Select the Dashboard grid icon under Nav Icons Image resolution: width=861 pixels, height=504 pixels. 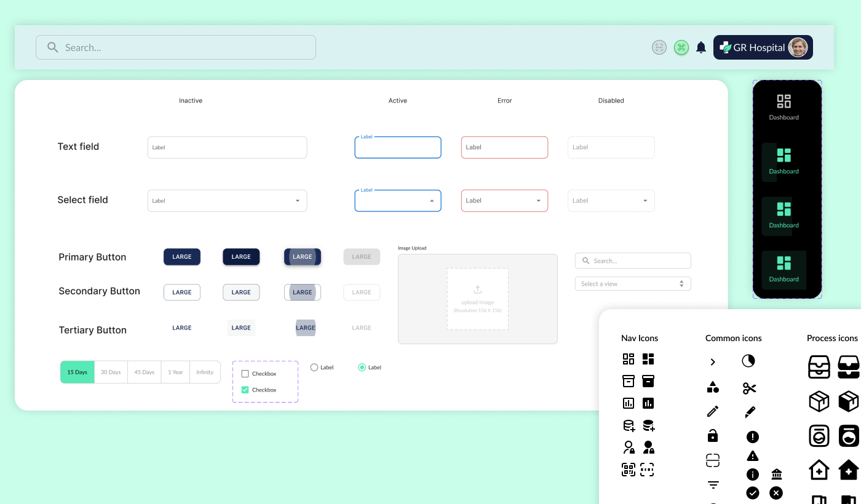(628, 359)
